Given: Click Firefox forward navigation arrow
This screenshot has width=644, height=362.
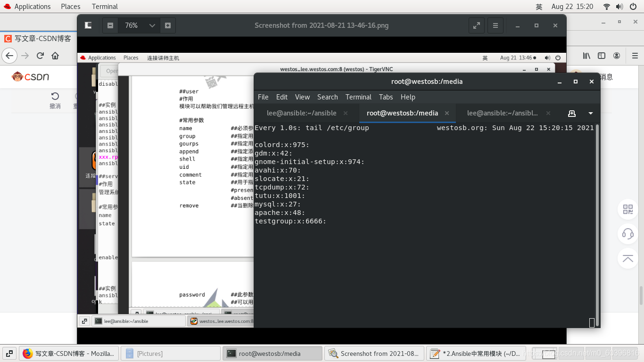Looking at the screenshot, I should coord(25,56).
